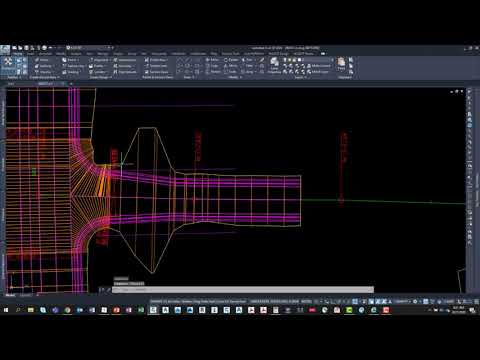
Task: Activate the Rotate command
Action: (231, 60)
